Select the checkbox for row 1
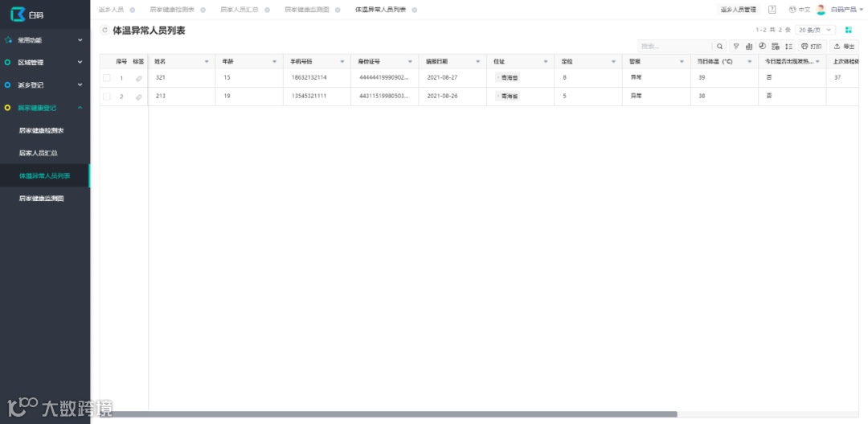868x424 pixels. point(107,78)
